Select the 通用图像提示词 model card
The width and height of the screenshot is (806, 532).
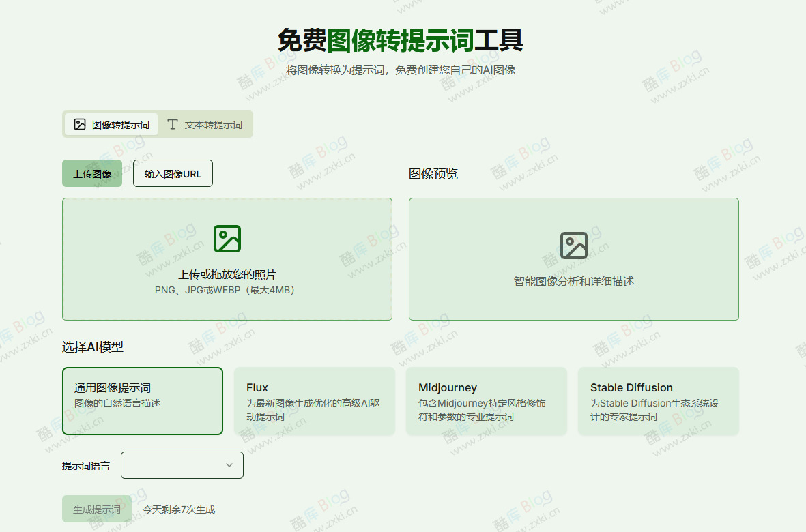pos(143,399)
